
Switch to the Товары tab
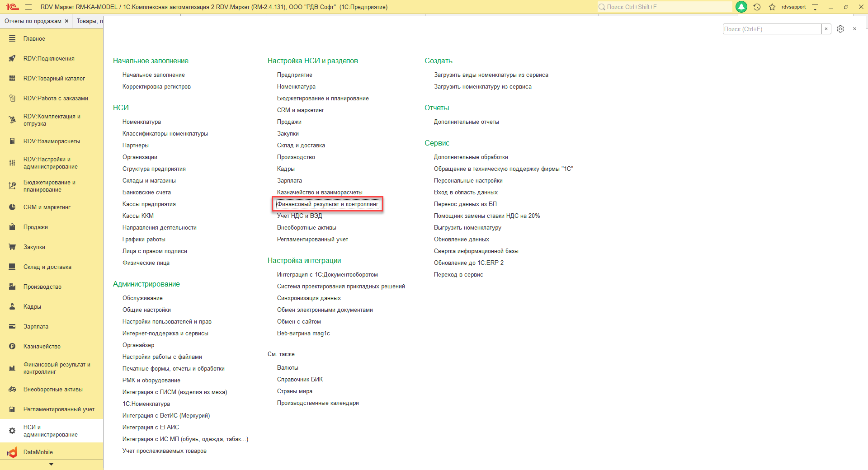90,21
